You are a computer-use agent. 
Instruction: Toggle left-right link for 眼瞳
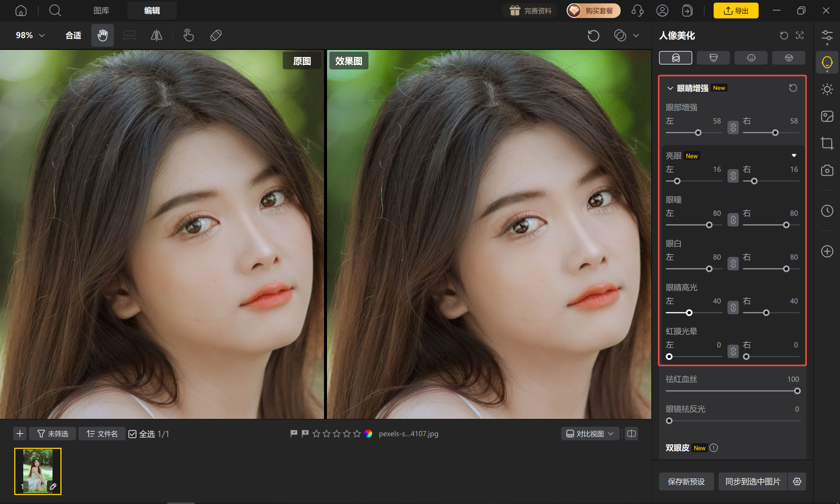coord(733,220)
